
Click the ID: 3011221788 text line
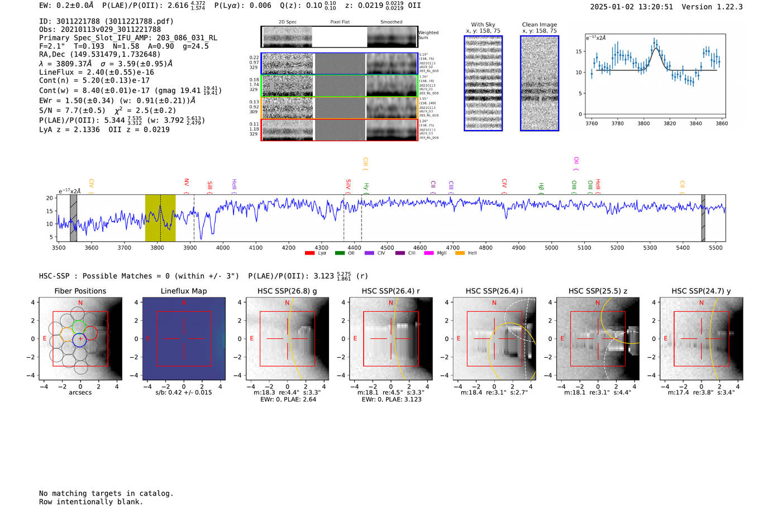(x=106, y=21)
